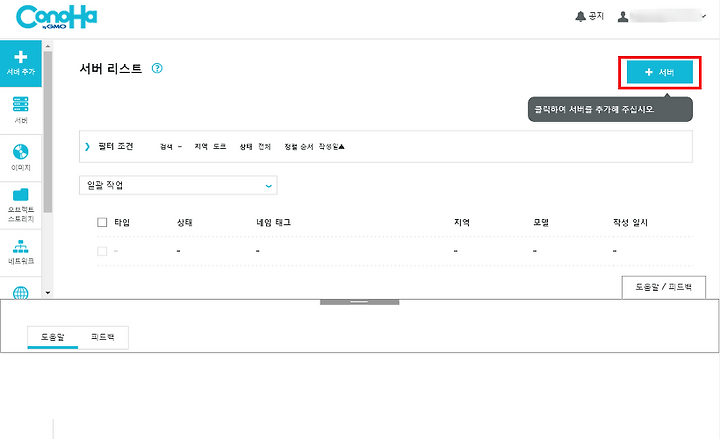Open the 서버 section in sidebar
The width and height of the screenshot is (720, 439).
21,110
